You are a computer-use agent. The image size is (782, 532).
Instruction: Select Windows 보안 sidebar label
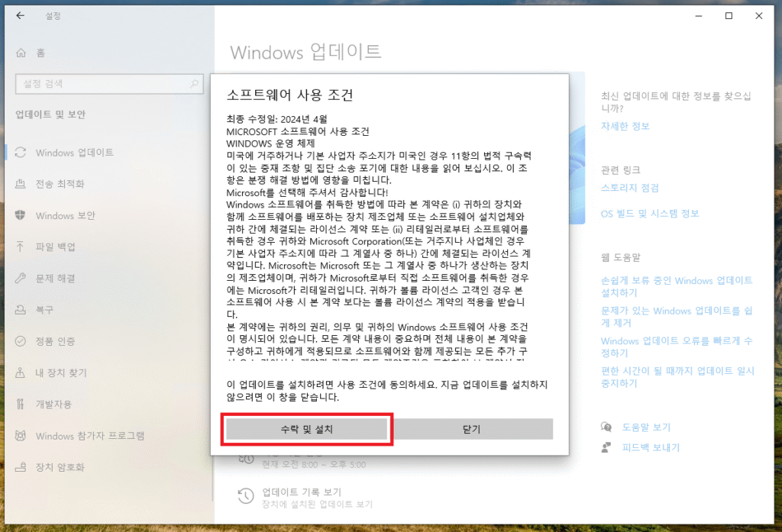pyautogui.click(x=66, y=215)
